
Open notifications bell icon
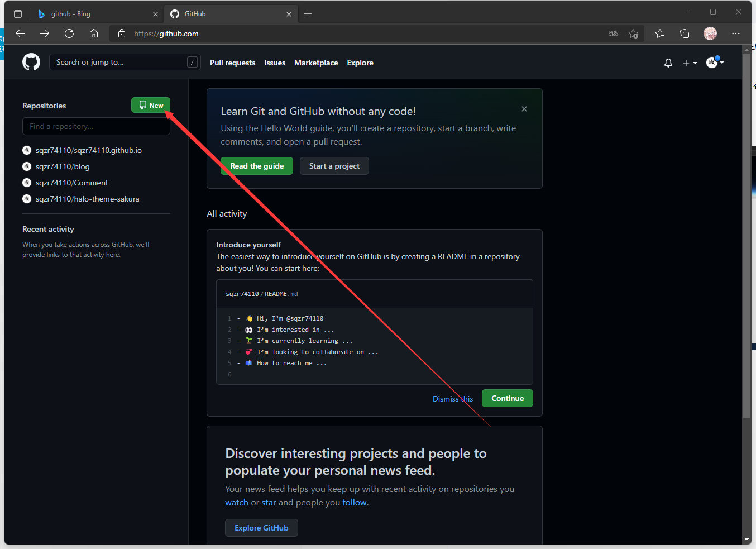point(668,63)
